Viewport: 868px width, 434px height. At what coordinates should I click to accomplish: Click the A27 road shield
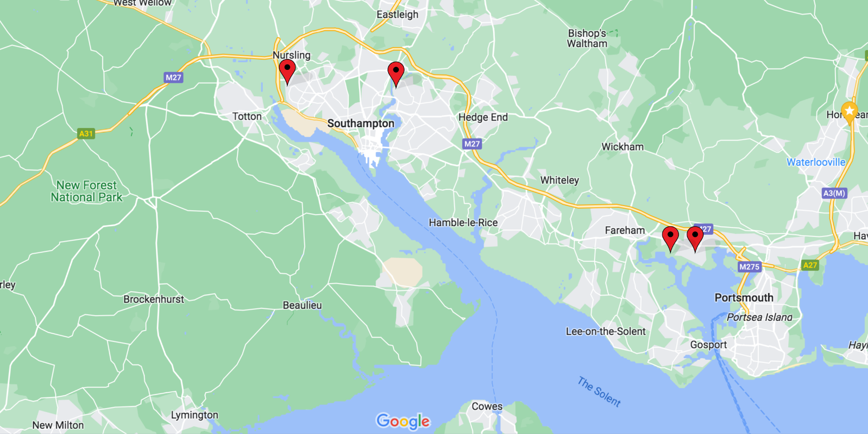(x=810, y=265)
